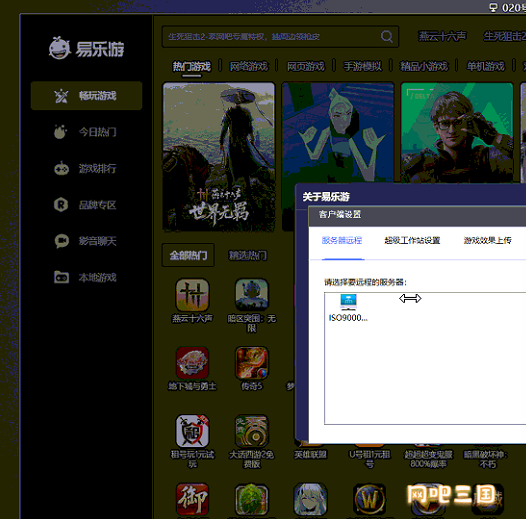This screenshot has width=526, height=519.
Task: Click the 英雄联盟 game label
Action: pos(310,455)
